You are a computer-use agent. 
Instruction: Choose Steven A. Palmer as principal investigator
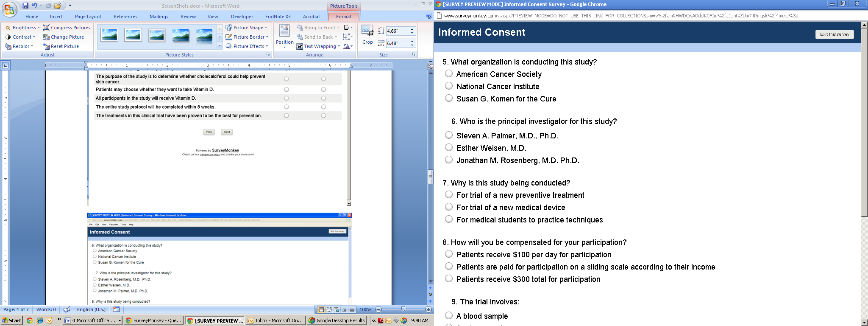coord(449,135)
